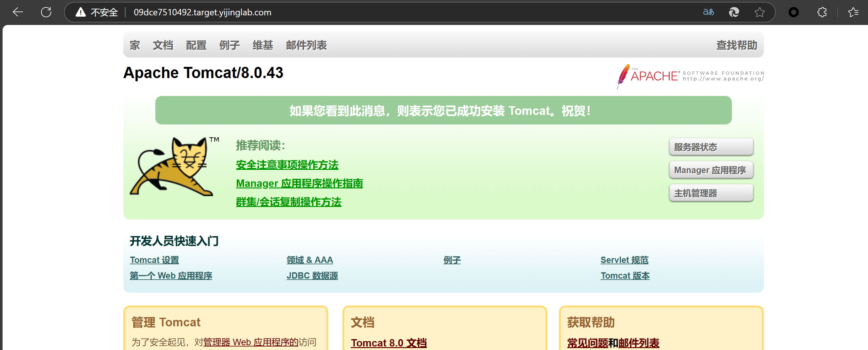This screenshot has height=350, width=868.
Task: Open the 例子 item in the top navigation bar
Action: [x=229, y=45]
